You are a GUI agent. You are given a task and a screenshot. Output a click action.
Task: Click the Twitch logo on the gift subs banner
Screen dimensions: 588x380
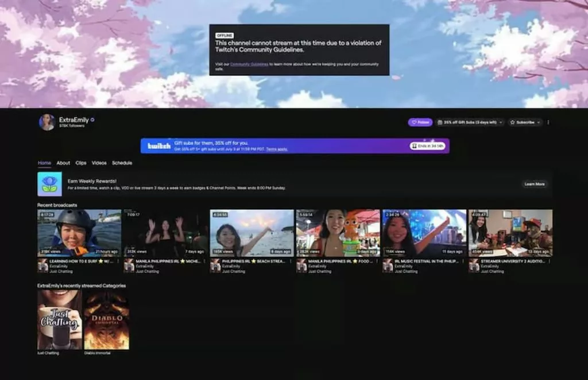pos(159,145)
